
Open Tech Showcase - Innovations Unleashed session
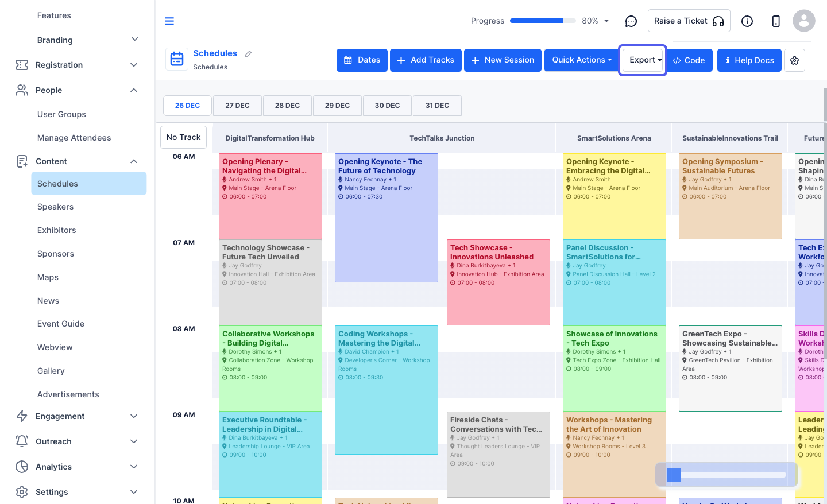498,282
